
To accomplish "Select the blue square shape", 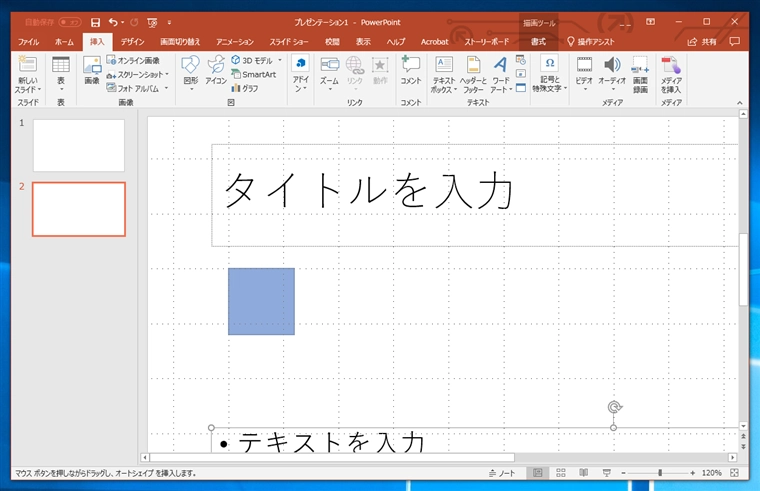I will 261,301.
